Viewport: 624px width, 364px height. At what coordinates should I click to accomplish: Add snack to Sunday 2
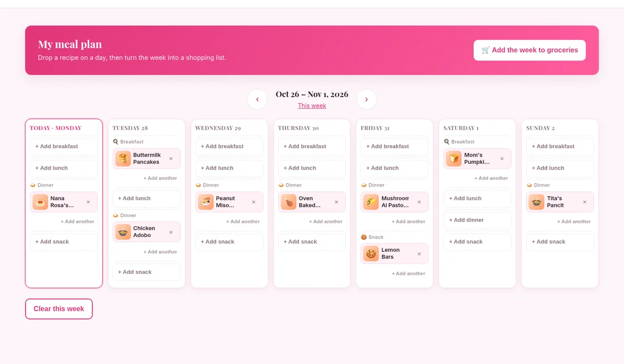point(560,242)
